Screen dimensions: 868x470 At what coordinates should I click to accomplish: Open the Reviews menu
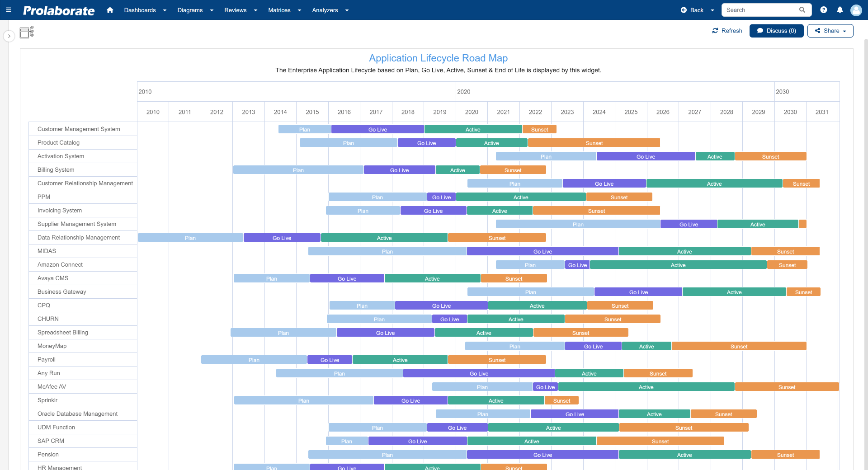coord(241,10)
